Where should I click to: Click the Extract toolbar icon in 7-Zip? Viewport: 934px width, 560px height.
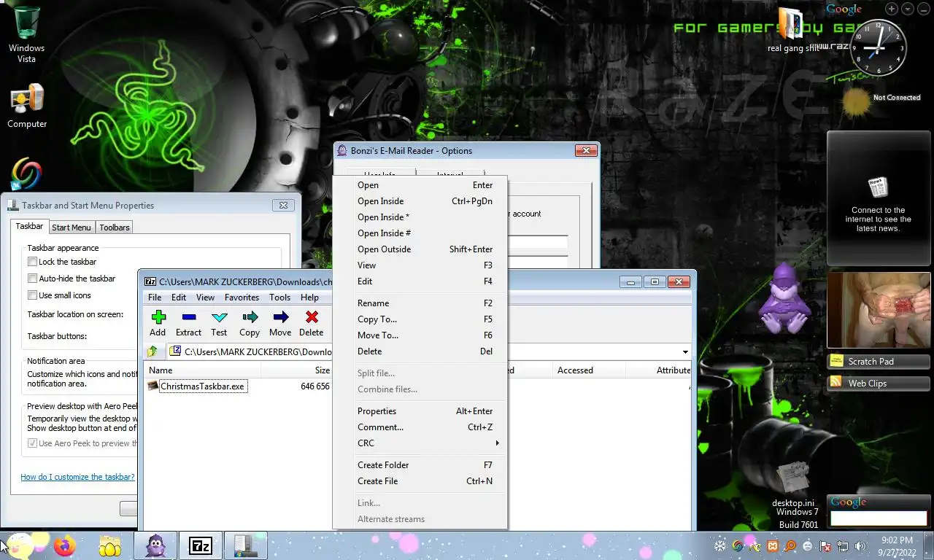tap(188, 322)
